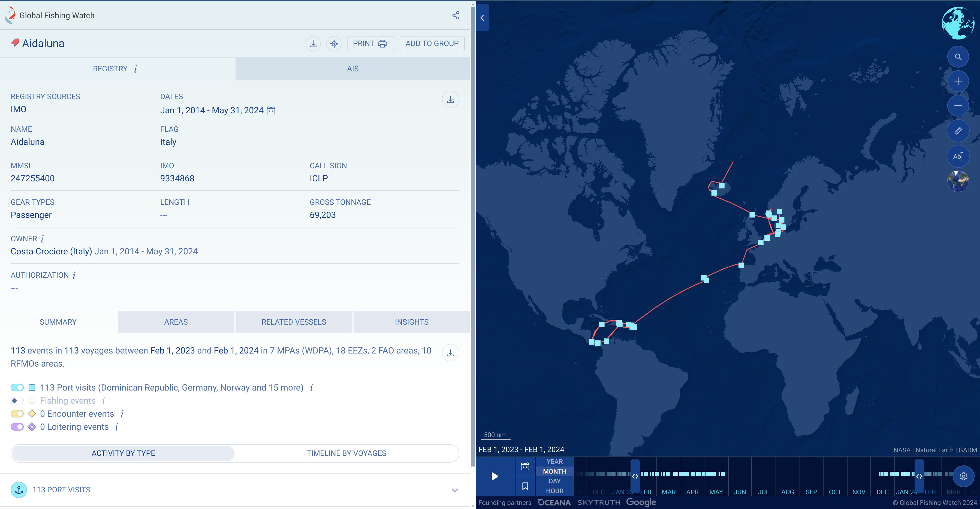Toggle Encounter events visibility

17,414
